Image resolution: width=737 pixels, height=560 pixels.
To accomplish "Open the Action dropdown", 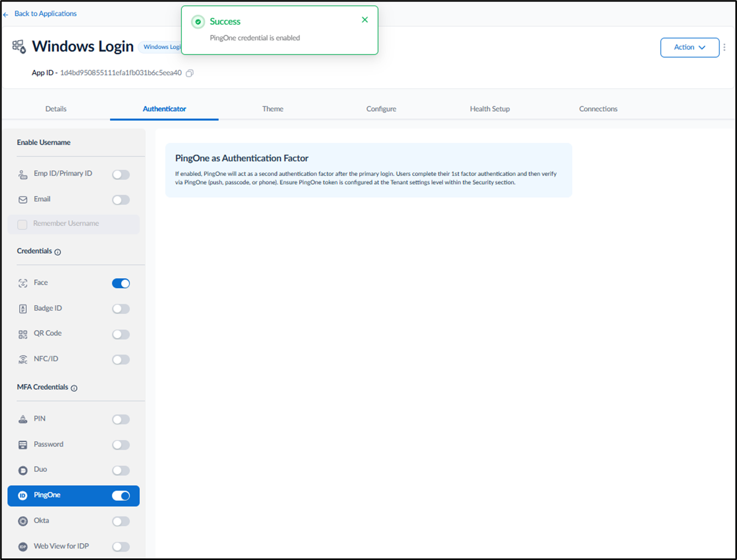I will [x=690, y=47].
